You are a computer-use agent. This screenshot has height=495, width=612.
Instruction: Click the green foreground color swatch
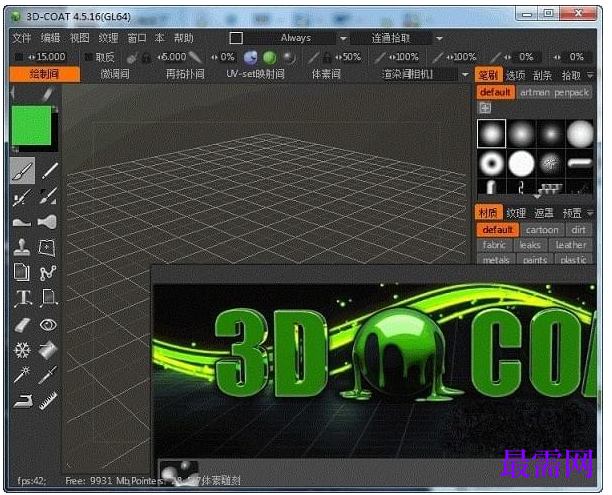point(31,125)
